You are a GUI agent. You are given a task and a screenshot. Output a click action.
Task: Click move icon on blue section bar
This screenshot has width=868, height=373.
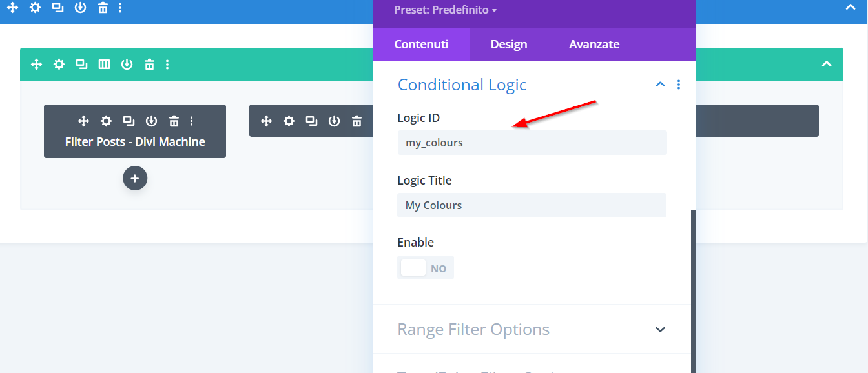point(13,8)
